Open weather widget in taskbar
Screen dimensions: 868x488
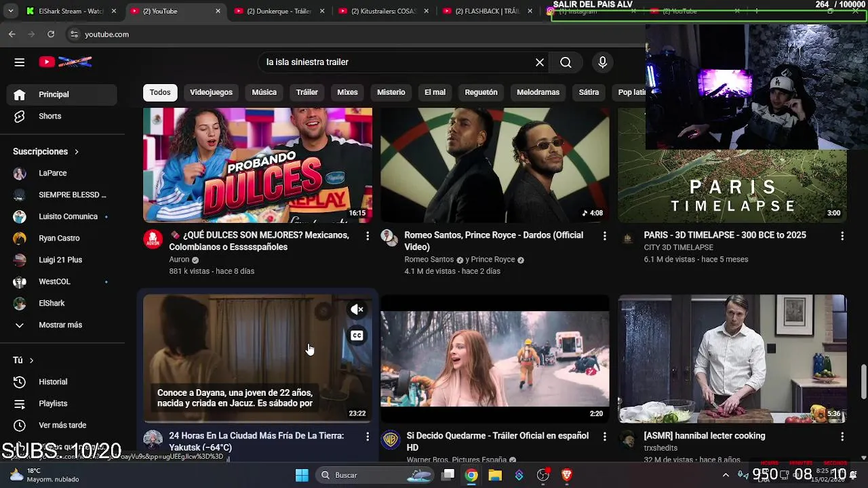43,475
